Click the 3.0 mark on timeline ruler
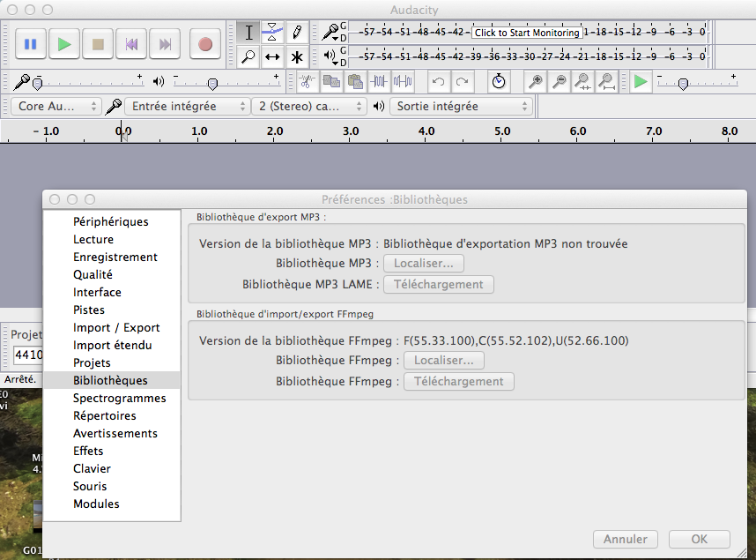Viewport: 756px width, 560px height. point(351,131)
